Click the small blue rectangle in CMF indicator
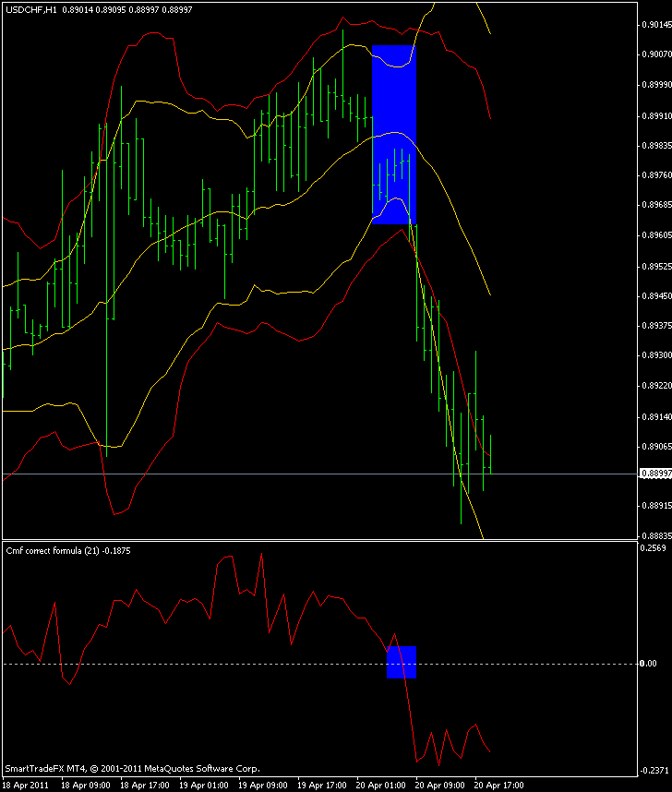Screen dimensions: 672x792 pyautogui.click(x=402, y=662)
